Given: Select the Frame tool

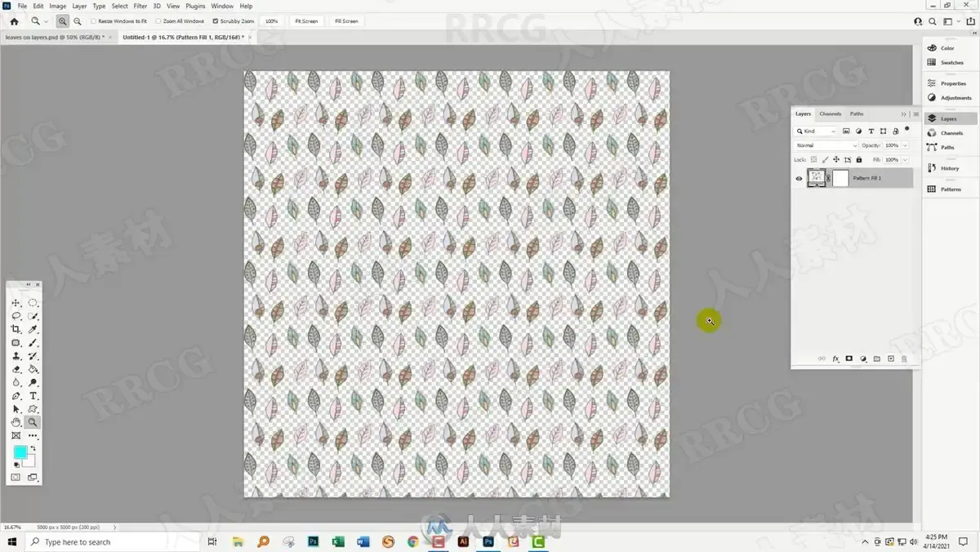Looking at the screenshot, I should (x=16, y=436).
